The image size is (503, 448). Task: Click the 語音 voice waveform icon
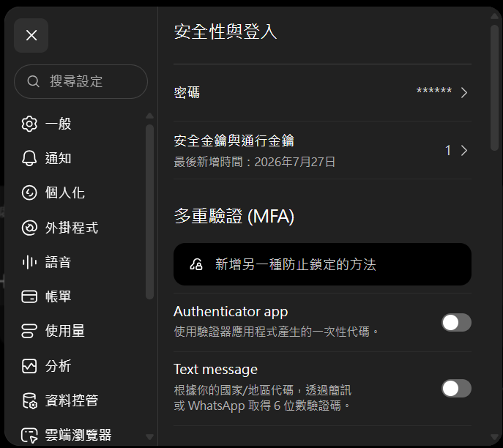click(29, 262)
